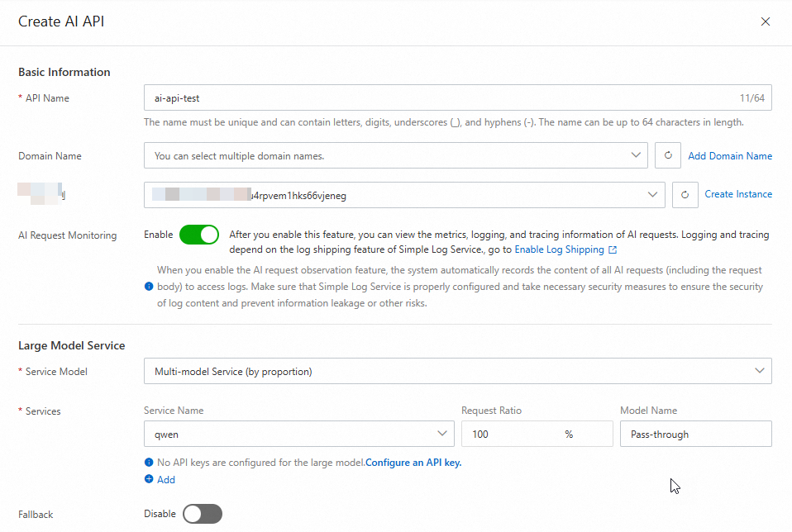This screenshot has height=532, width=792.
Task: Close the Create AI API dialog
Action: click(765, 21)
